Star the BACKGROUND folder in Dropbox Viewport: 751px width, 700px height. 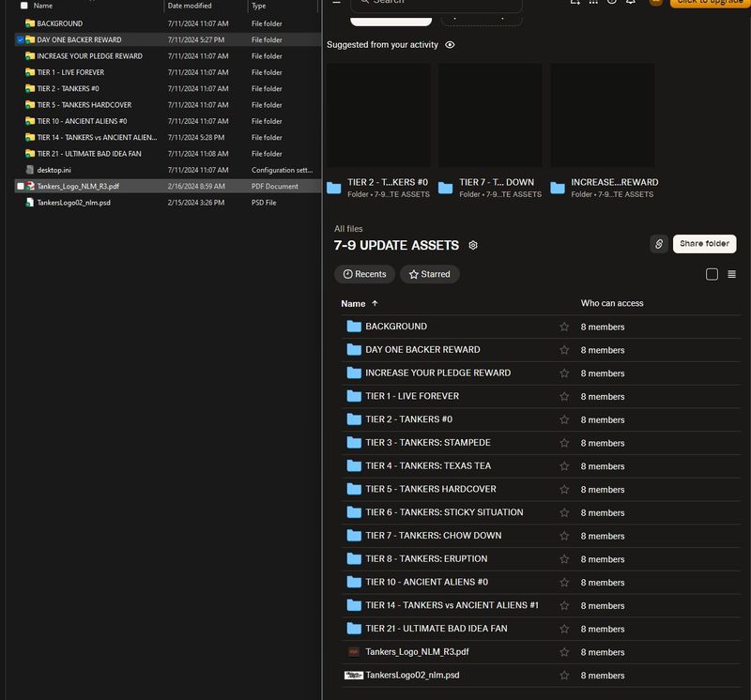(x=564, y=327)
